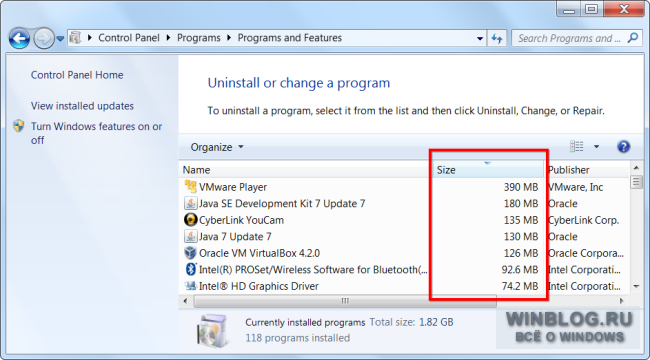The height and width of the screenshot is (360, 650).
Task: Open the address bar history dropdown
Action: click(x=480, y=39)
